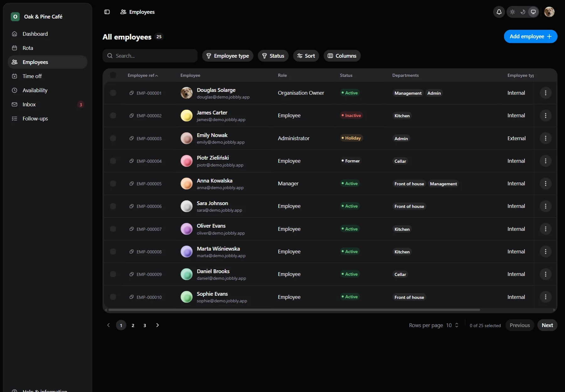Copy link icon beside EMP-000007

[x=132, y=229]
